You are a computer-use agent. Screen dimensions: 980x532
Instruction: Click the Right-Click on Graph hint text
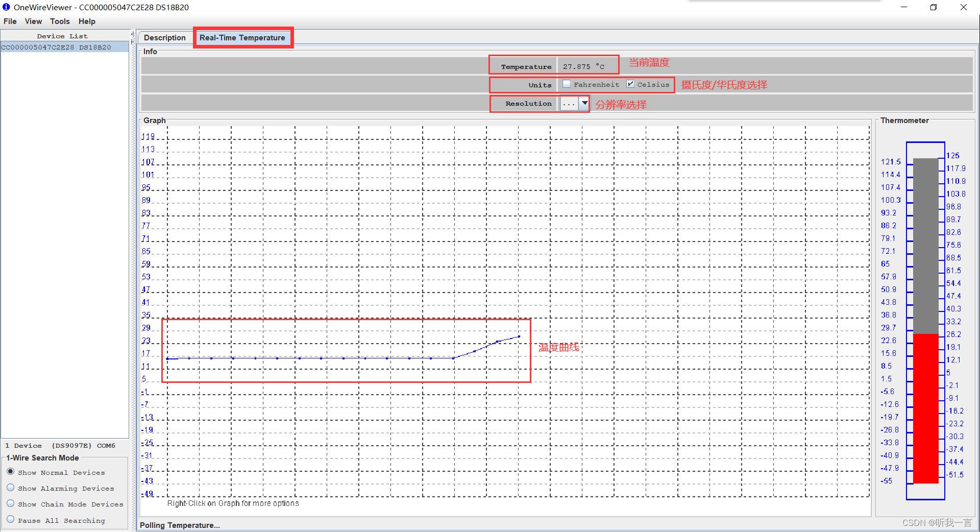click(233, 503)
